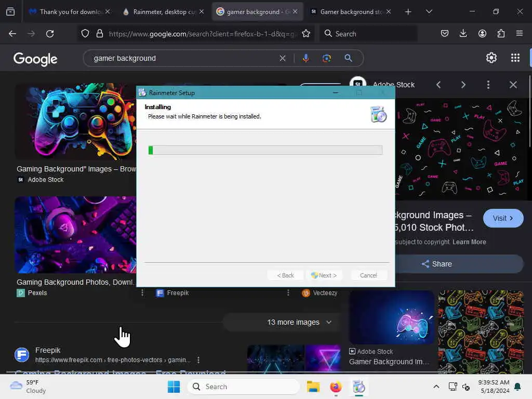Click Visit button for Adobe Stock image
This screenshot has height=399, width=532.
503,218
